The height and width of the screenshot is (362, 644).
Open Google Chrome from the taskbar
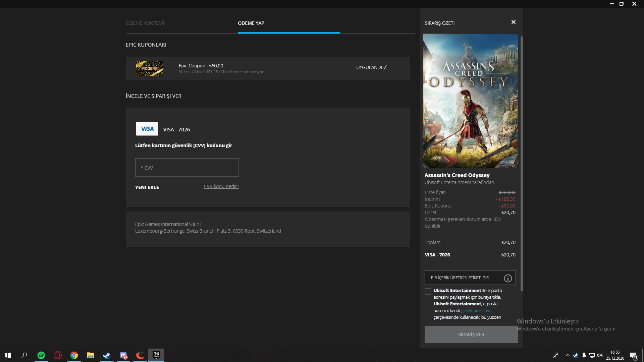pyautogui.click(x=74, y=355)
